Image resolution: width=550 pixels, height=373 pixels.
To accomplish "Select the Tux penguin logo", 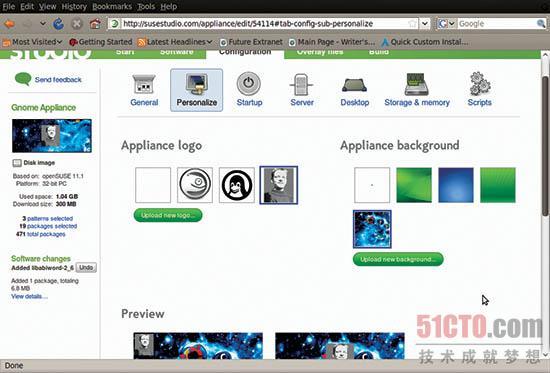I will 237,185.
